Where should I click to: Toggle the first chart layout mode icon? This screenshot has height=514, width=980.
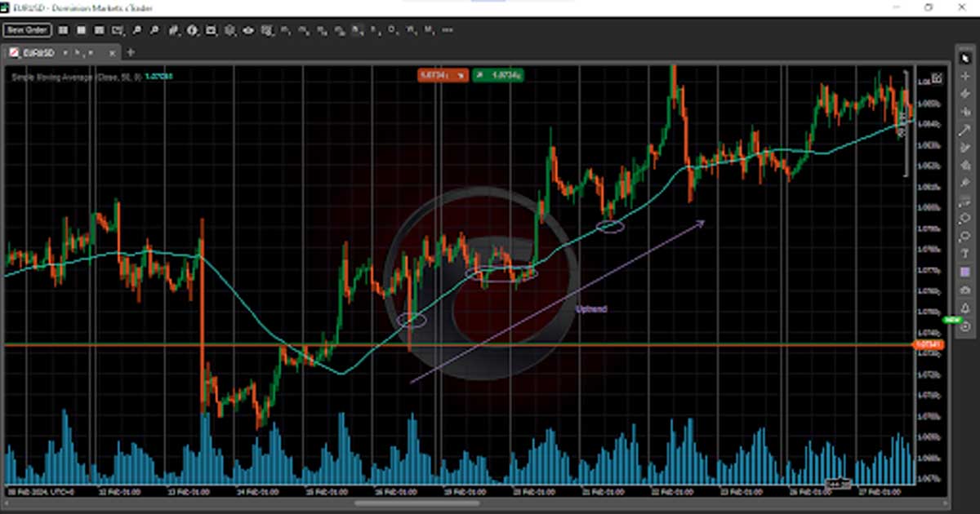coord(64,30)
